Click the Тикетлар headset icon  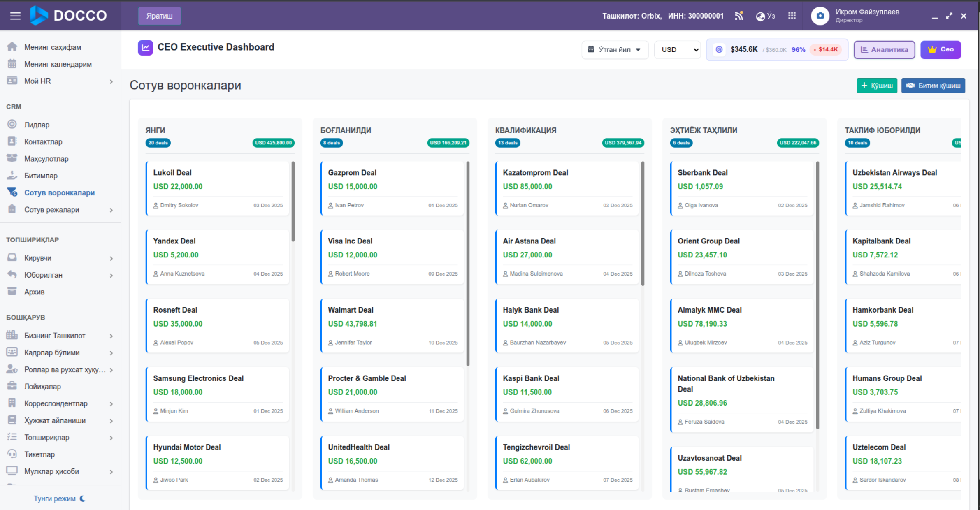click(12, 454)
